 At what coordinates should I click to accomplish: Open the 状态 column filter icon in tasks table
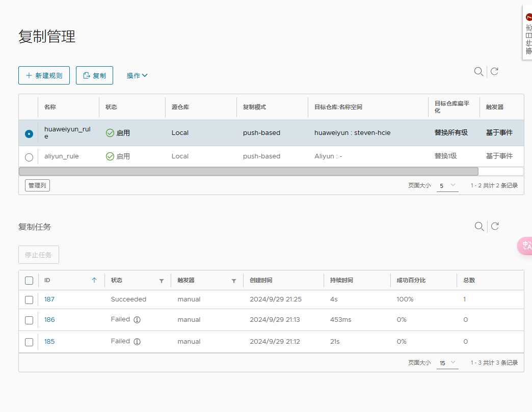coord(162,281)
